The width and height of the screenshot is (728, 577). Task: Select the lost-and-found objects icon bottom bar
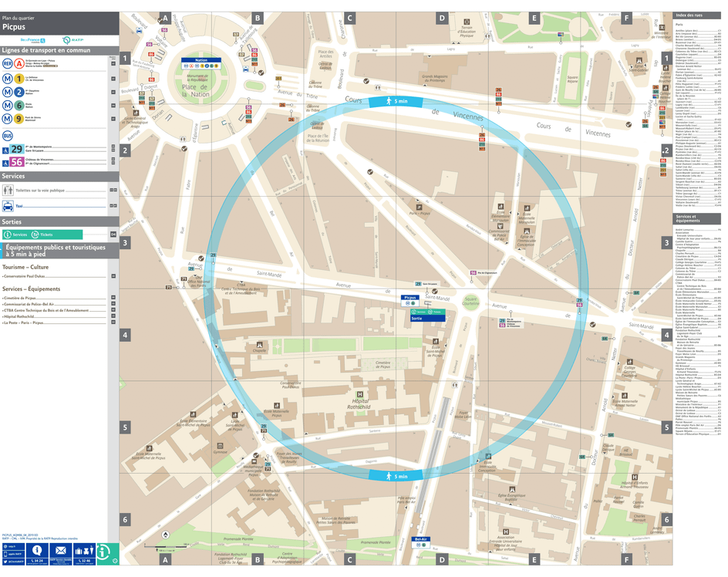pos(84,550)
